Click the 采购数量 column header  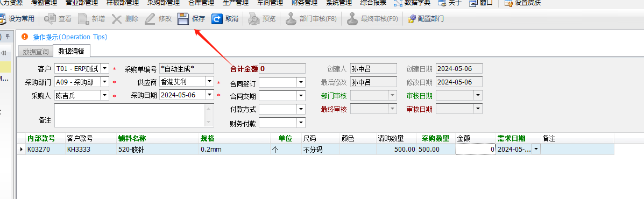tap(436, 139)
